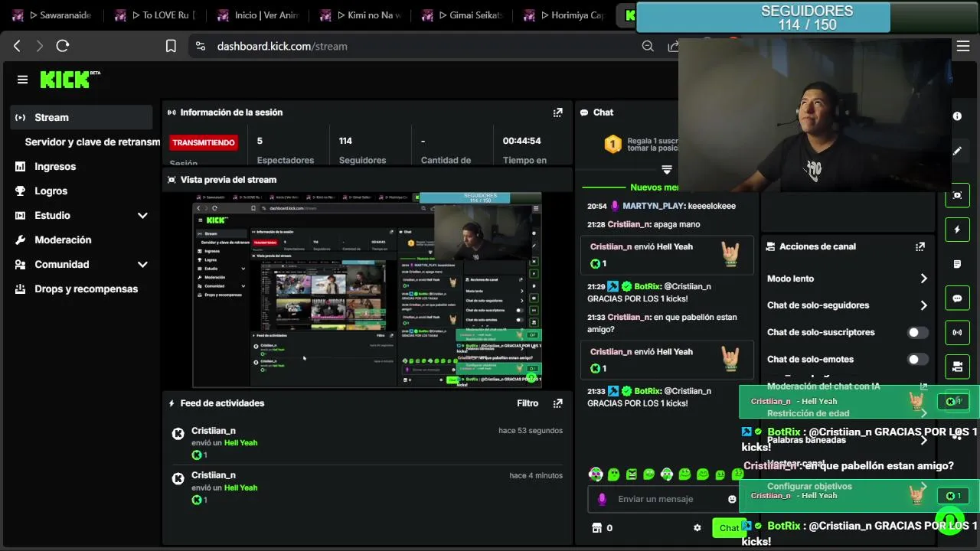
Task: Collapse the pinned chat banner arrow
Action: 667,170
